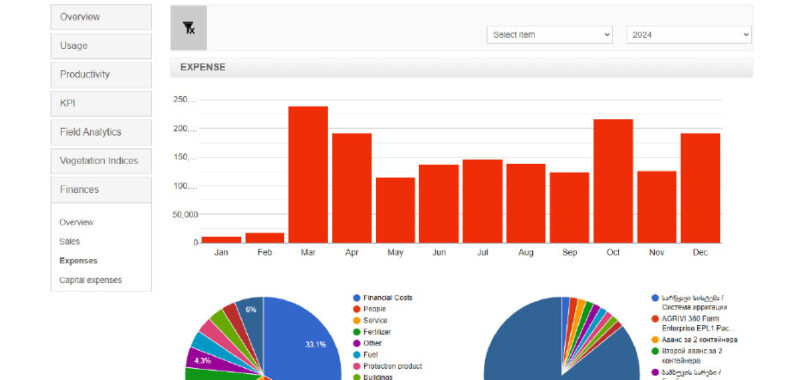Click the Buildings legend entry

coord(373,377)
